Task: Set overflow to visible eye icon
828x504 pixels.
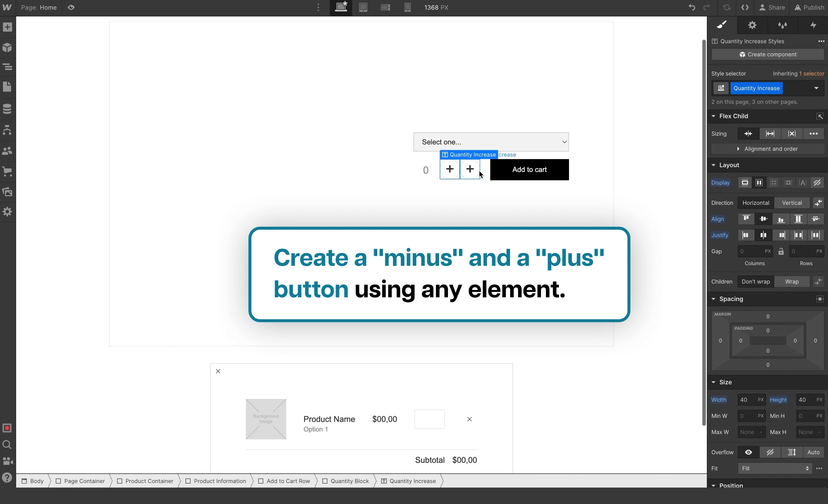Action: [748, 452]
